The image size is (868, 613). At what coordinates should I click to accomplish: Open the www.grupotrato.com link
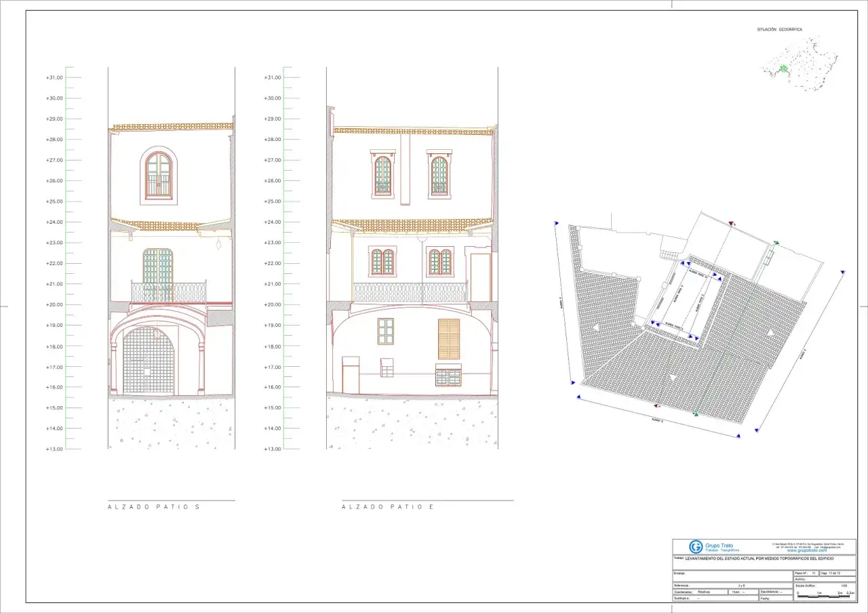coord(807,551)
